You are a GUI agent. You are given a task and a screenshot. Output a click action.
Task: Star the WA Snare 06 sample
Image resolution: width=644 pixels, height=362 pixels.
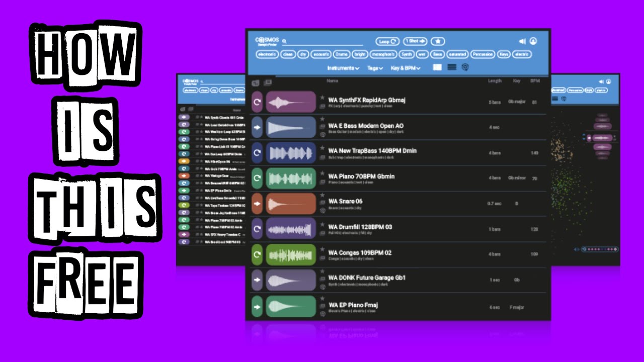pyautogui.click(x=322, y=196)
